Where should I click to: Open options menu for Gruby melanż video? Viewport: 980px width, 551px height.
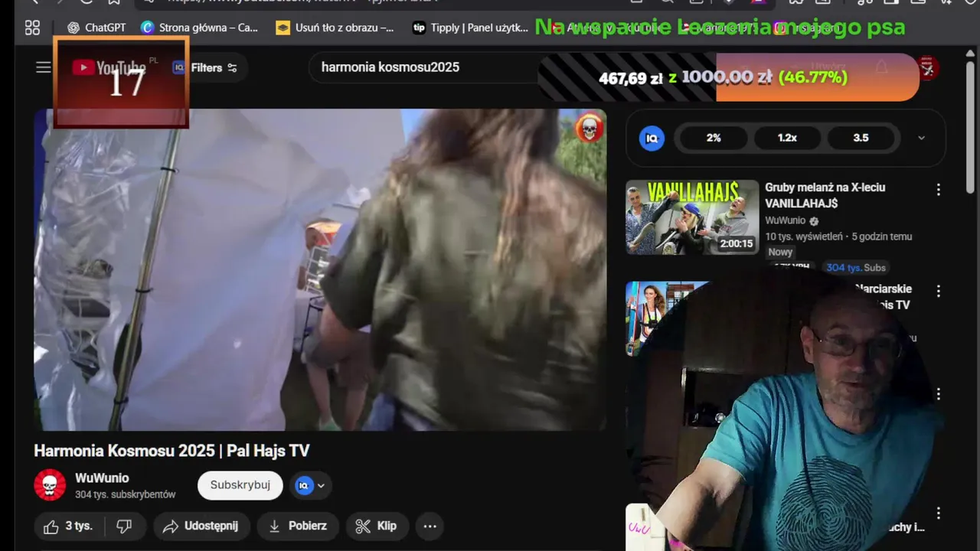[x=938, y=189]
